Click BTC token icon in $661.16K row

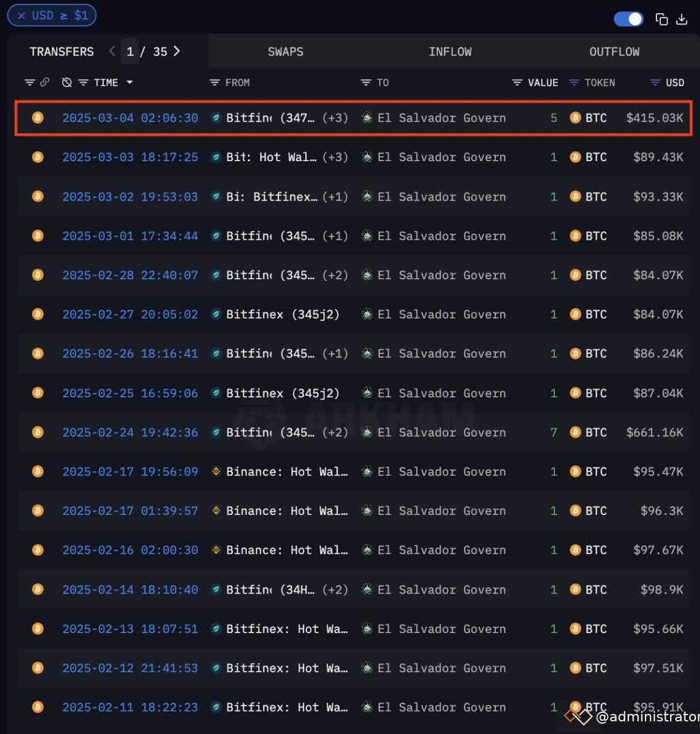575,432
